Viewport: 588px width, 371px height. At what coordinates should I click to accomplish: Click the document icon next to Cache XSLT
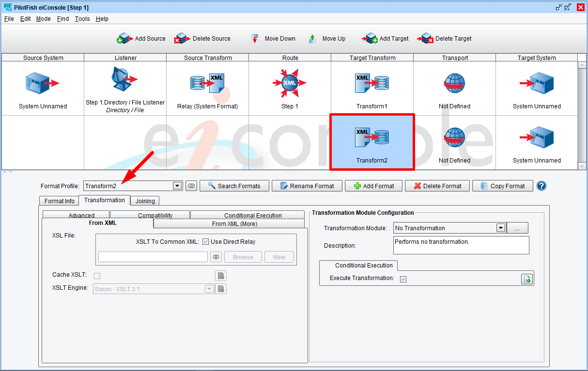click(x=221, y=276)
